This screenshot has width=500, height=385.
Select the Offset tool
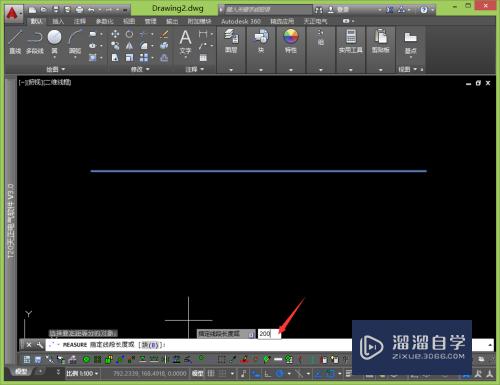[x=164, y=58]
